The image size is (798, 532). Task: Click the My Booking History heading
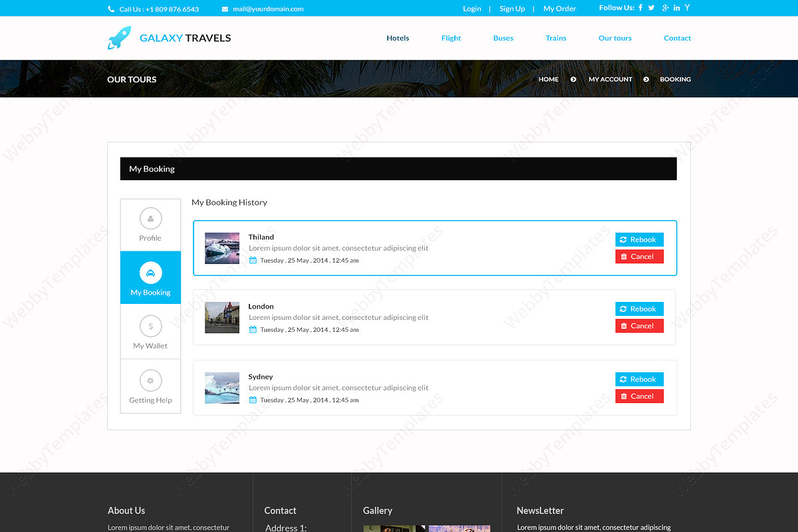[229, 202]
